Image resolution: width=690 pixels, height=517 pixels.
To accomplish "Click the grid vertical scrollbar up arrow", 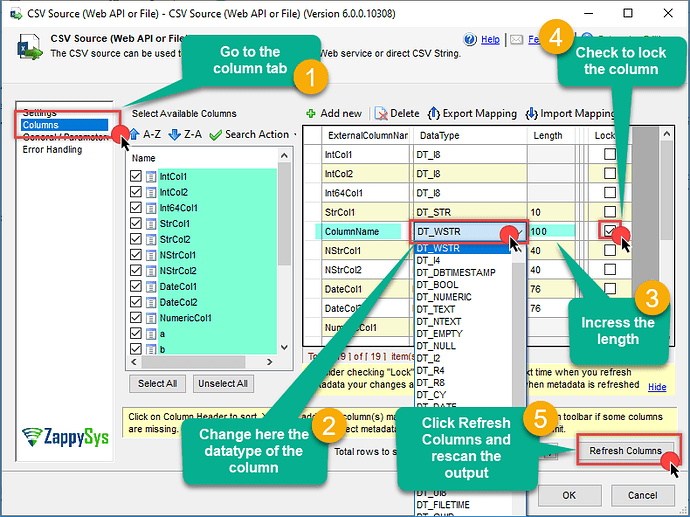I will click(x=667, y=134).
